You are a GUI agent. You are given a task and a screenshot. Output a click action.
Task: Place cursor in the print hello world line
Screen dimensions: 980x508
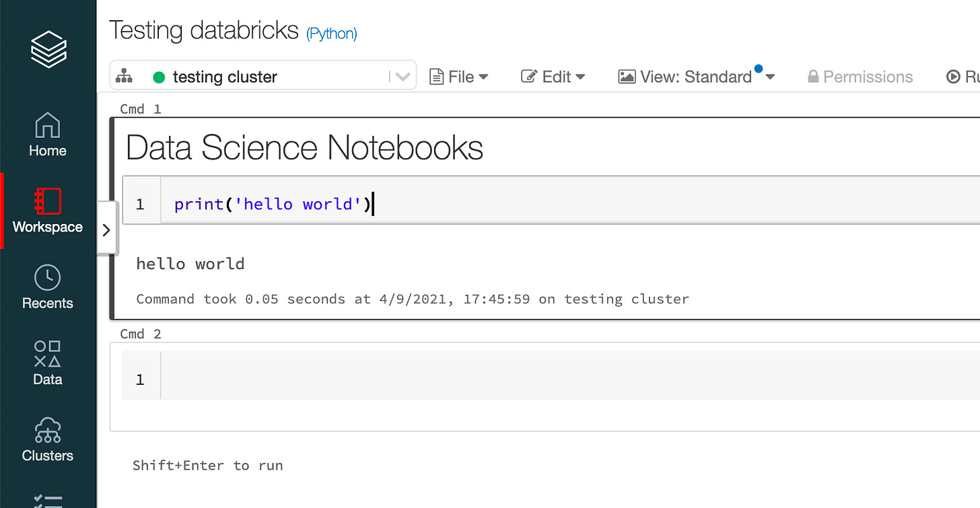click(272, 203)
